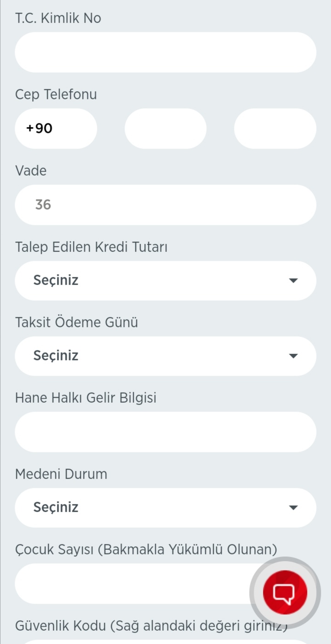Focus the T.C. Kimlik No input field
Image resolution: width=331 pixels, height=644 pixels.
coord(165,52)
